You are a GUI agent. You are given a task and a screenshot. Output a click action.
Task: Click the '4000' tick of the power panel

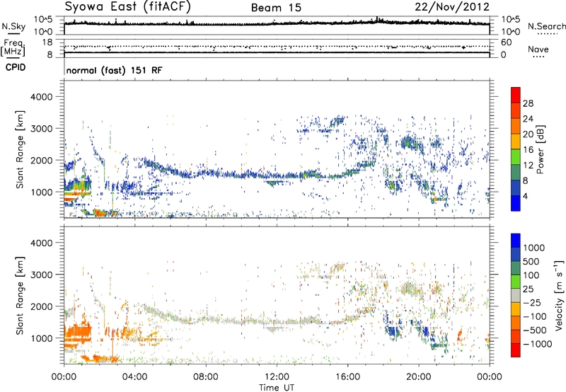click(42, 97)
